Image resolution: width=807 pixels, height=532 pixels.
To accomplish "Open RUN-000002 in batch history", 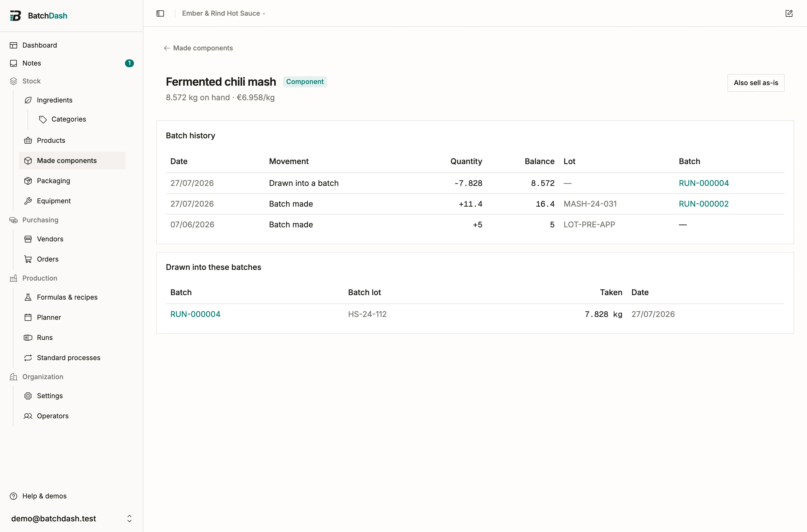I will [x=703, y=204].
